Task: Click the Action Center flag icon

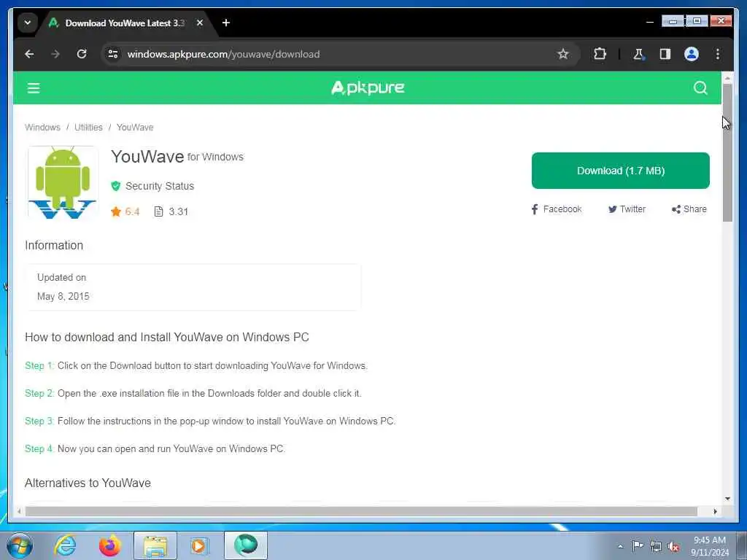Action: (x=638, y=545)
